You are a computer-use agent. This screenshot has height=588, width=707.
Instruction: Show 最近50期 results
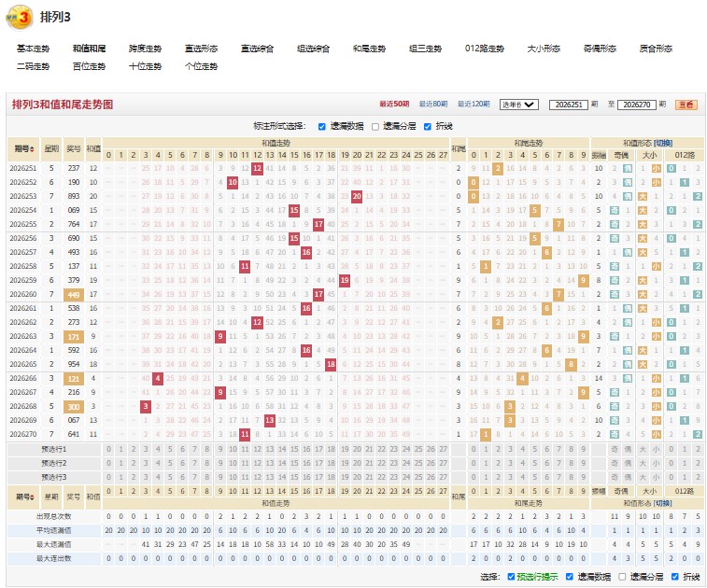click(394, 105)
